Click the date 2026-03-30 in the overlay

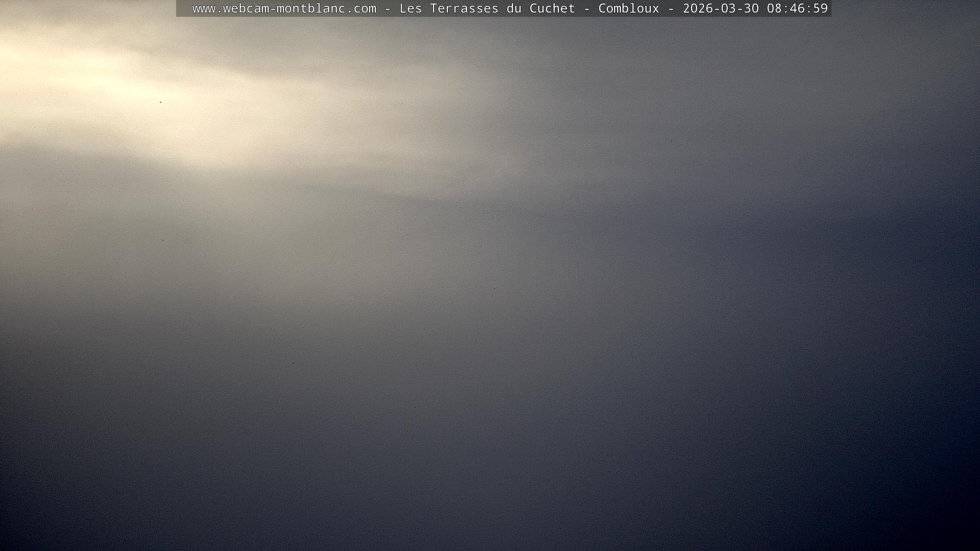coord(720,8)
